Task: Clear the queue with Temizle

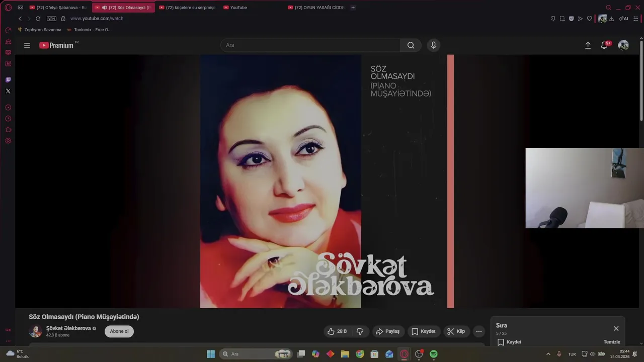Action: pyautogui.click(x=612, y=342)
